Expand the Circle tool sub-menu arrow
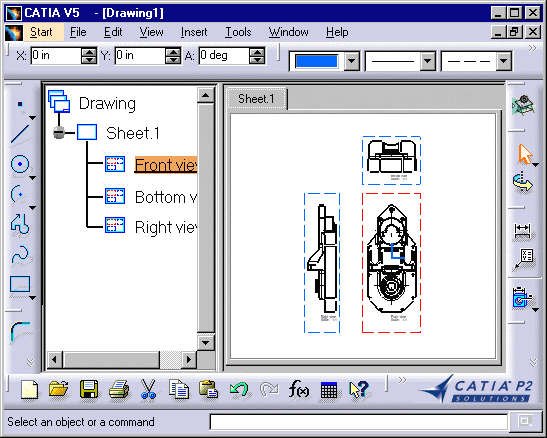 coord(32,178)
